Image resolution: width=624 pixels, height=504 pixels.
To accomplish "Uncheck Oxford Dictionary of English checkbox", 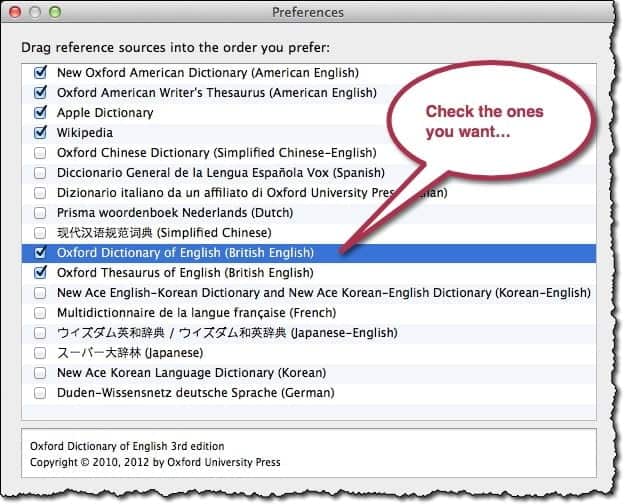I will [x=40, y=253].
